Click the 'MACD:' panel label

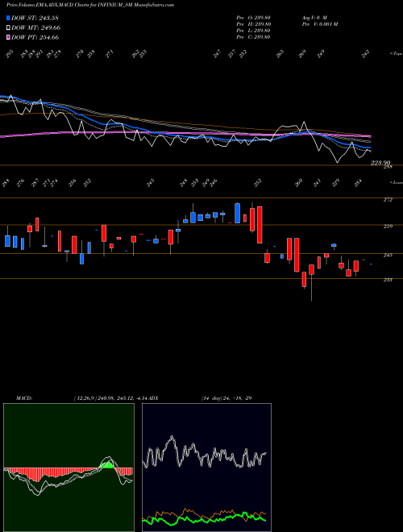[x=23, y=398]
